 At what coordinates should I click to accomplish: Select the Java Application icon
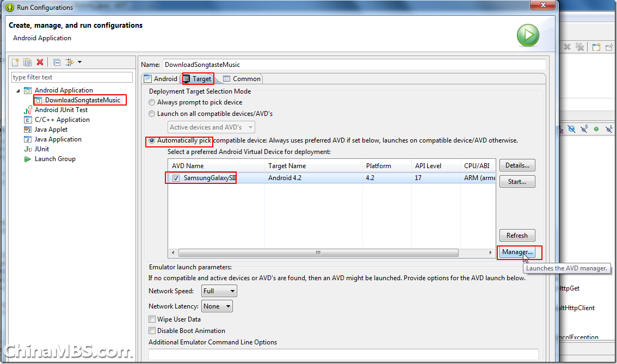pyautogui.click(x=28, y=139)
